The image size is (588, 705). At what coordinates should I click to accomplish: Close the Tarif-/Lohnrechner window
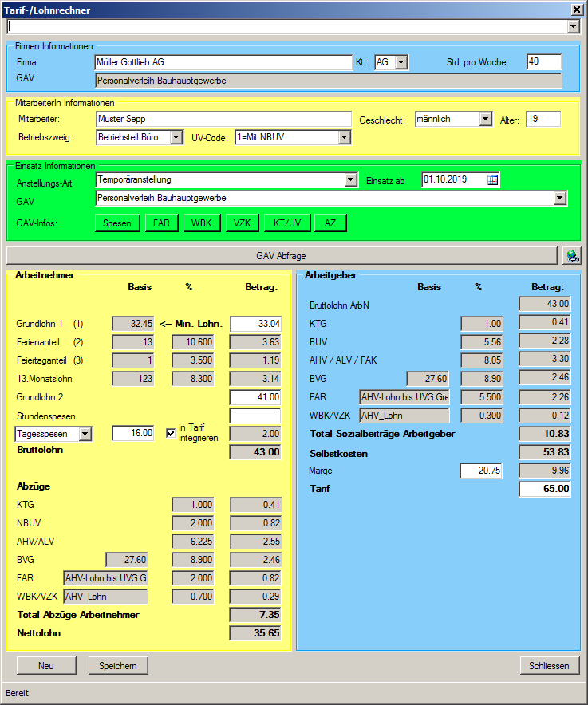[577, 10]
